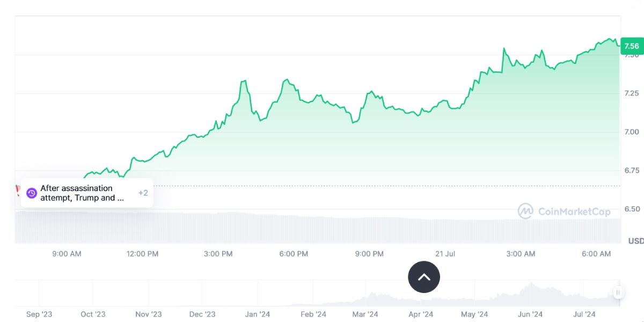Click the 21 Jul date axis label
Screen dimensions: 644x322
click(x=445, y=254)
